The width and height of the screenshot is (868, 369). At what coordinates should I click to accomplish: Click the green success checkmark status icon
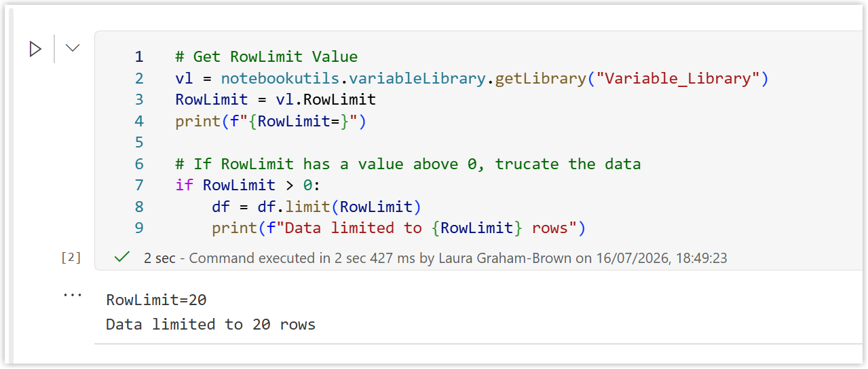point(122,258)
